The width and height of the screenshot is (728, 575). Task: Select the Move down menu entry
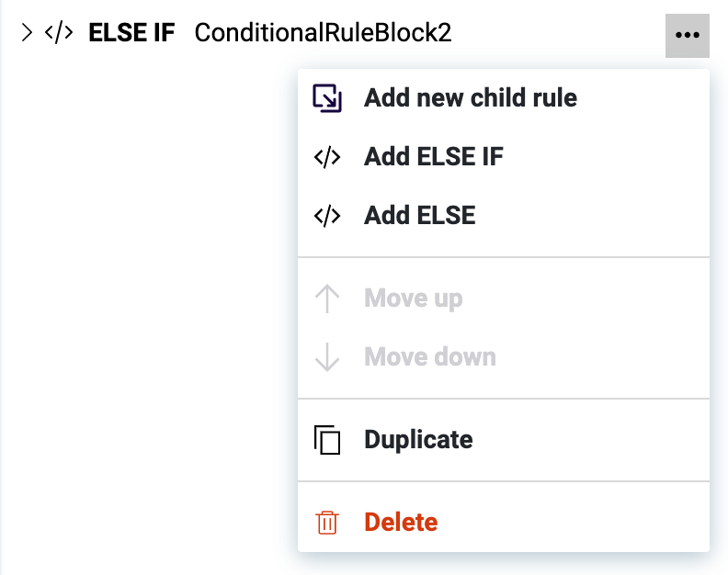430,357
